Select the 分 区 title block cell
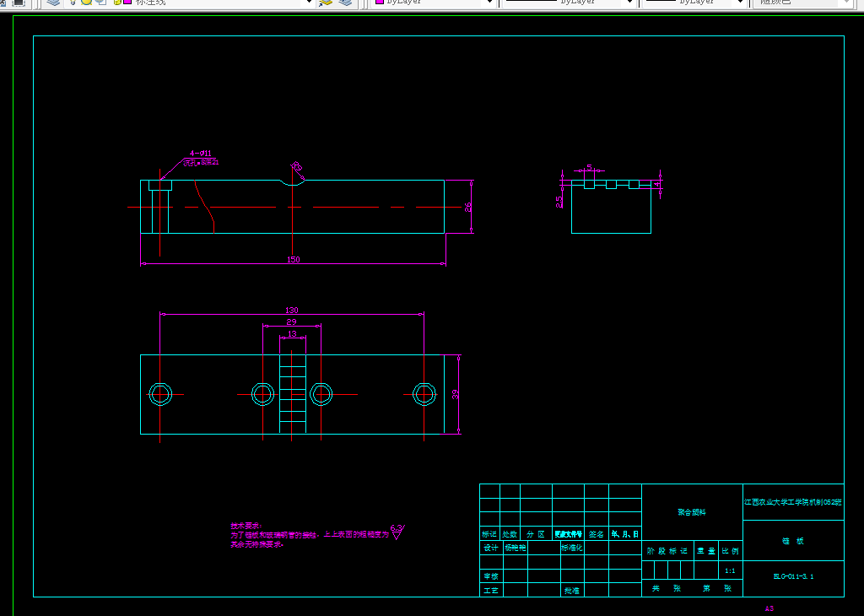 [x=536, y=534]
